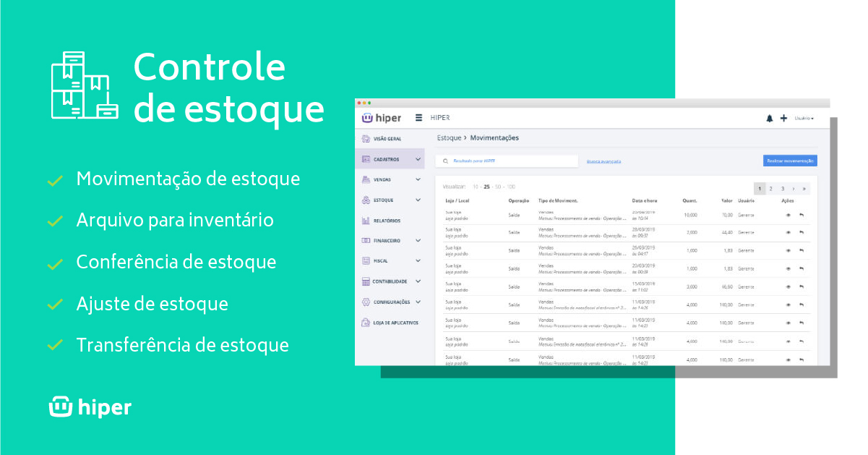Select 50 items per page option

[x=499, y=187]
